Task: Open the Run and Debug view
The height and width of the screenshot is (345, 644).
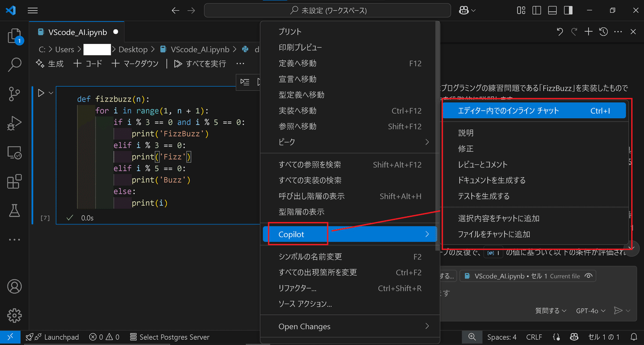Action: point(14,123)
